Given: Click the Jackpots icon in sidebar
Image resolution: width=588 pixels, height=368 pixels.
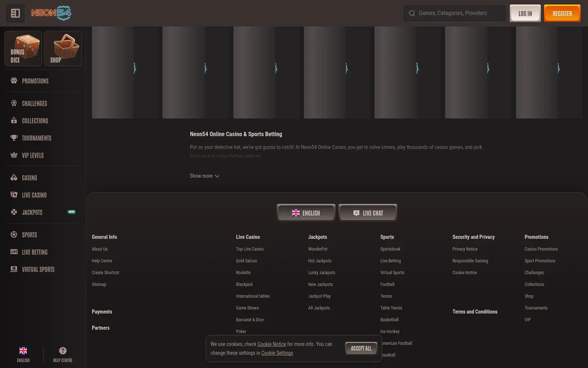Looking at the screenshot, I should point(14,212).
